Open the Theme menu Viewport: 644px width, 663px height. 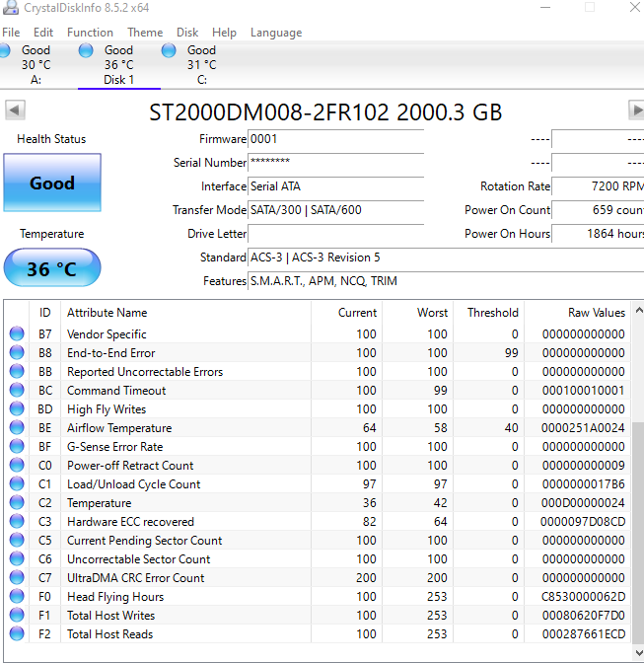(145, 33)
